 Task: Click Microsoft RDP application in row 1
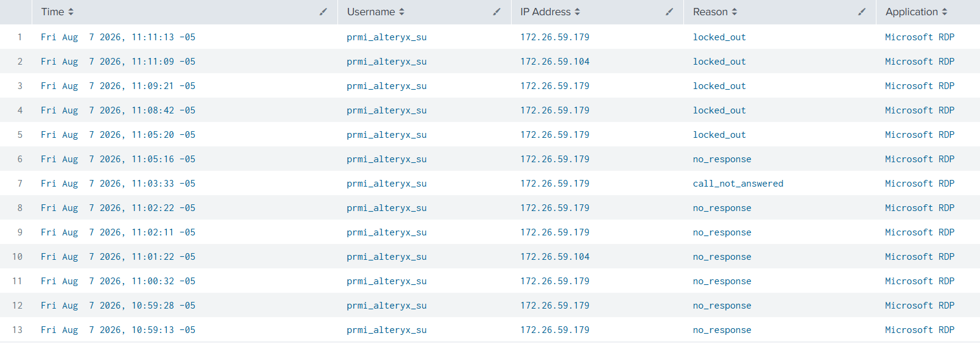920,37
